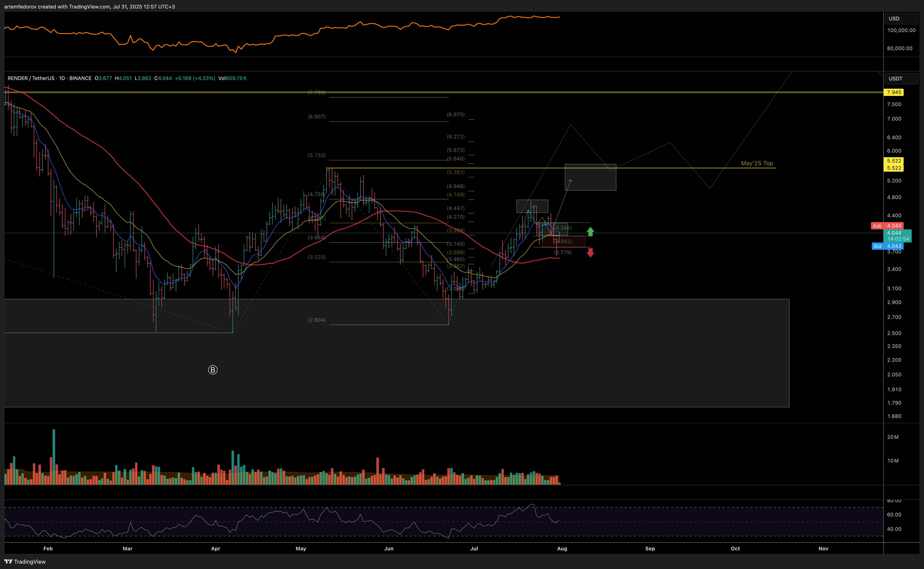Click 2.500 on the price axis
This screenshot has height=569, width=924.
(894, 333)
